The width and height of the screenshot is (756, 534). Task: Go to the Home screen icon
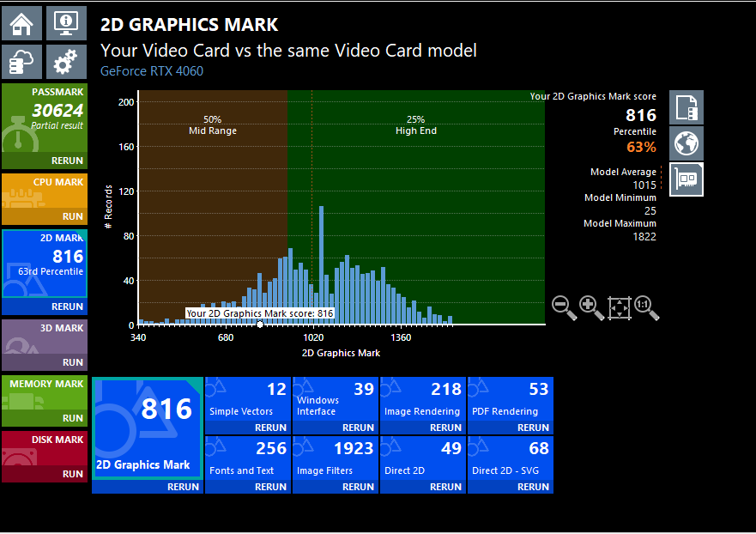click(x=22, y=23)
